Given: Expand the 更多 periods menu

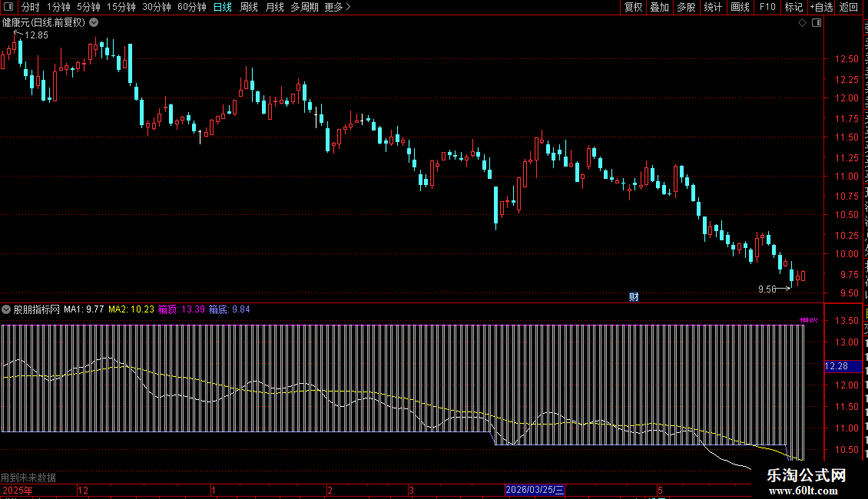Looking at the screenshot, I should coord(337,7).
